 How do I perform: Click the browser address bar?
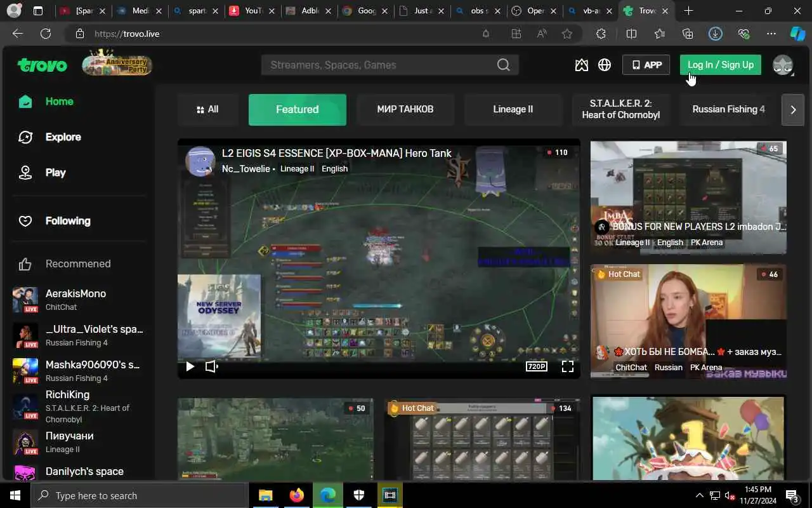(x=279, y=34)
